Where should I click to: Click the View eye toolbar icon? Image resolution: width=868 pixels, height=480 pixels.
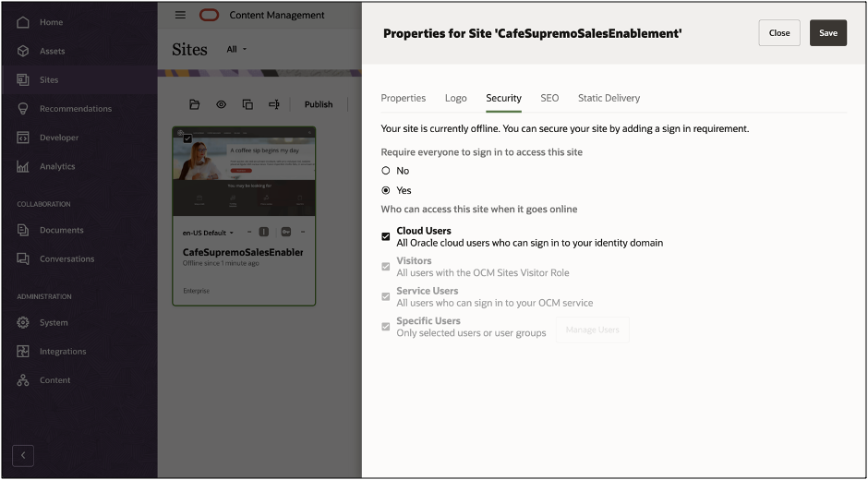pos(221,104)
